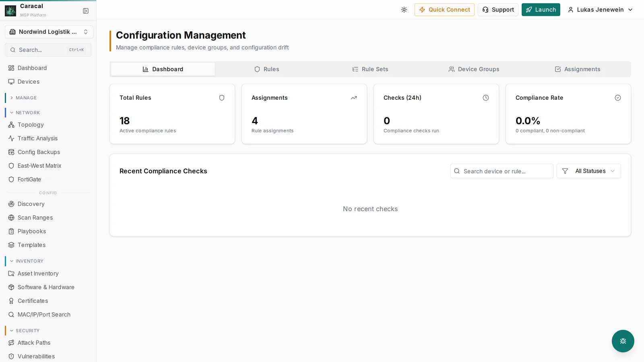
Task: Click the trend icon on Assignments card
Action: 354,98
